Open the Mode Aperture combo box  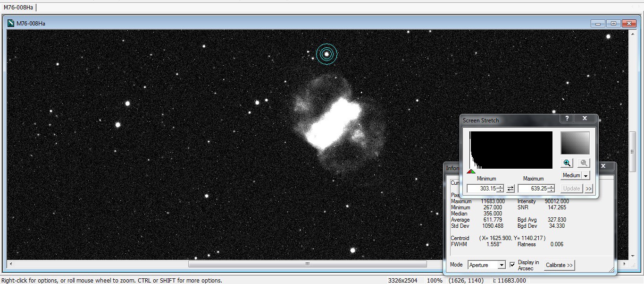[x=486, y=265]
